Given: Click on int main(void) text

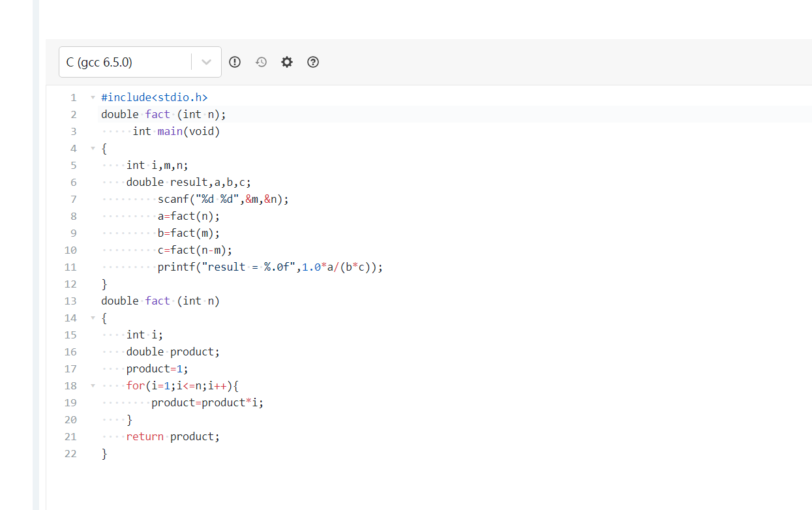Looking at the screenshot, I should click(176, 132).
